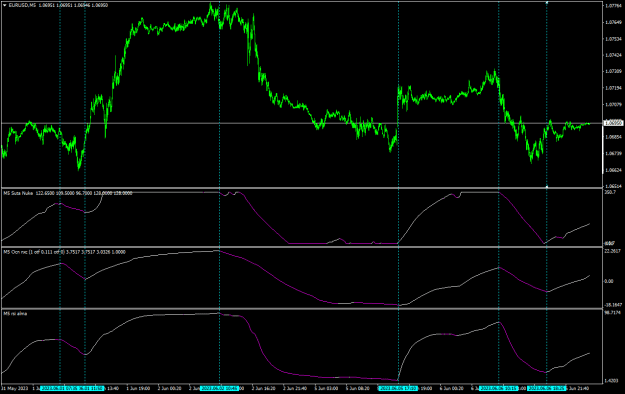Click the 6 Jun 00:20 time label
Viewport: 625px width, 394px height.
[452, 388]
